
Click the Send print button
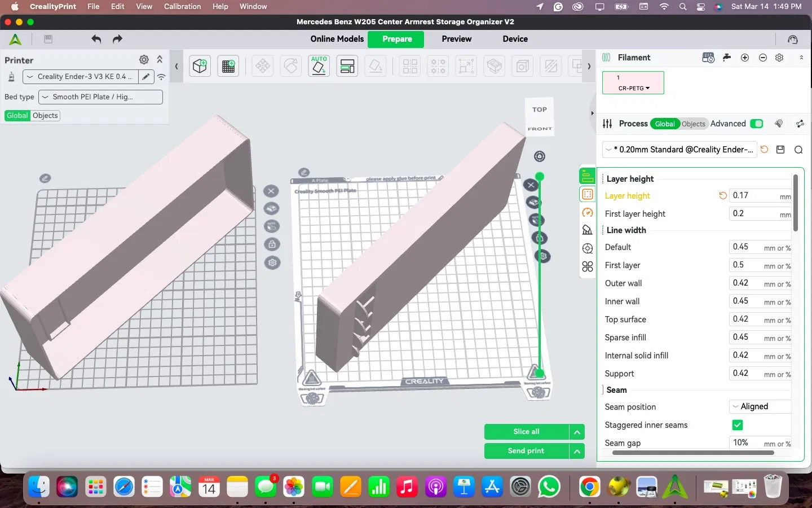(x=527, y=451)
